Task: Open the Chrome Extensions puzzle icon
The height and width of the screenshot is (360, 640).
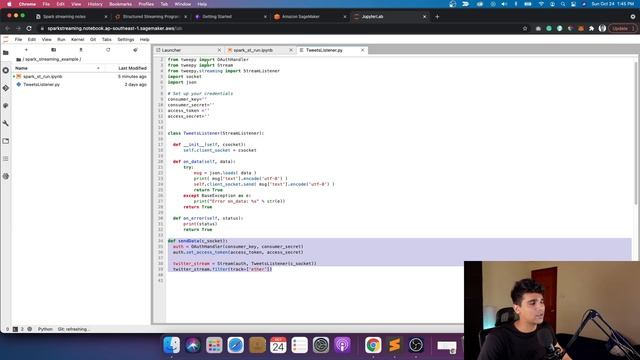Action: point(591,29)
